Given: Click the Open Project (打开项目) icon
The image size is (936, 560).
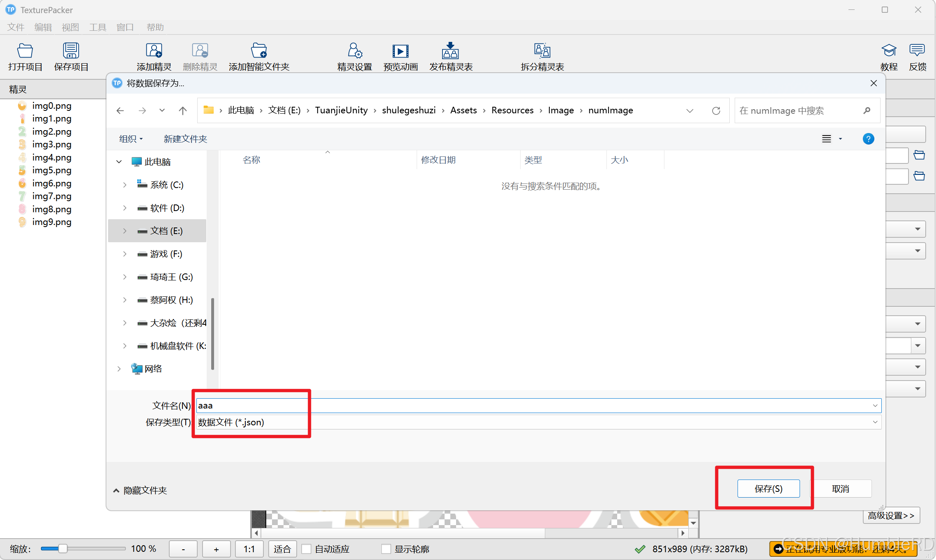Looking at the screenshot, I should click(x=25, y=51).
